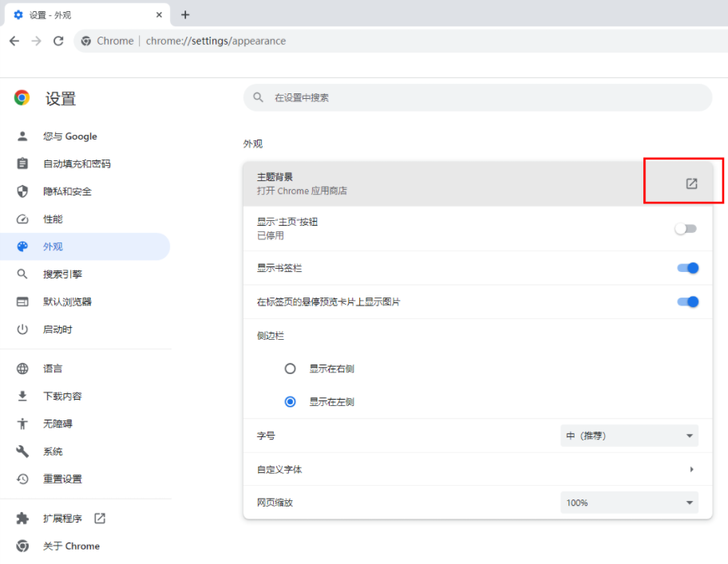Click the external link icon next to 扩展程序
The height and width of the screenshot is (564, 728).
pyautogui.click(x=100, y=518)
